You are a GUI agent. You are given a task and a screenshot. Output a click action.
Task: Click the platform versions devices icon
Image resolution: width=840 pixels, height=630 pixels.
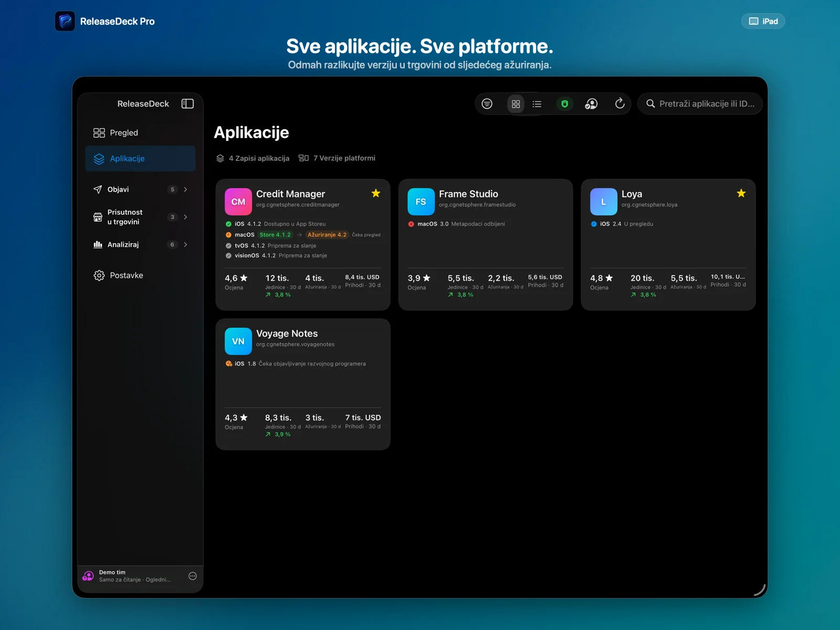click(303, 158)
